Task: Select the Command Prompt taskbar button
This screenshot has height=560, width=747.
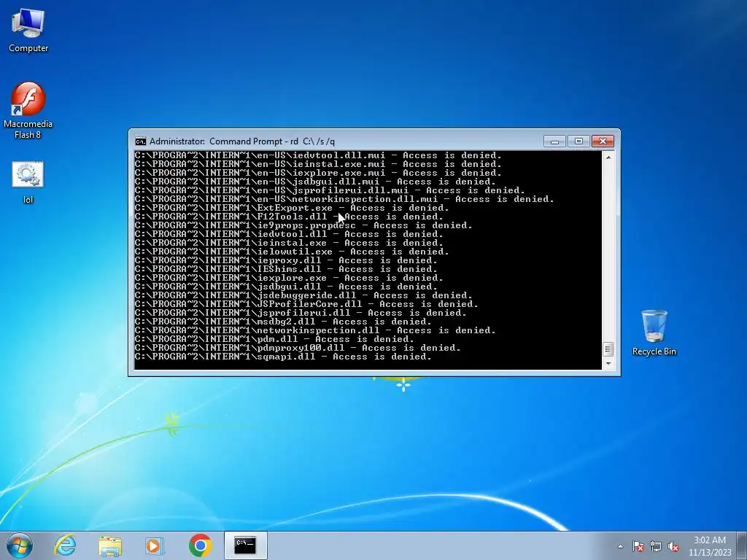Action: tap(245, 545)
